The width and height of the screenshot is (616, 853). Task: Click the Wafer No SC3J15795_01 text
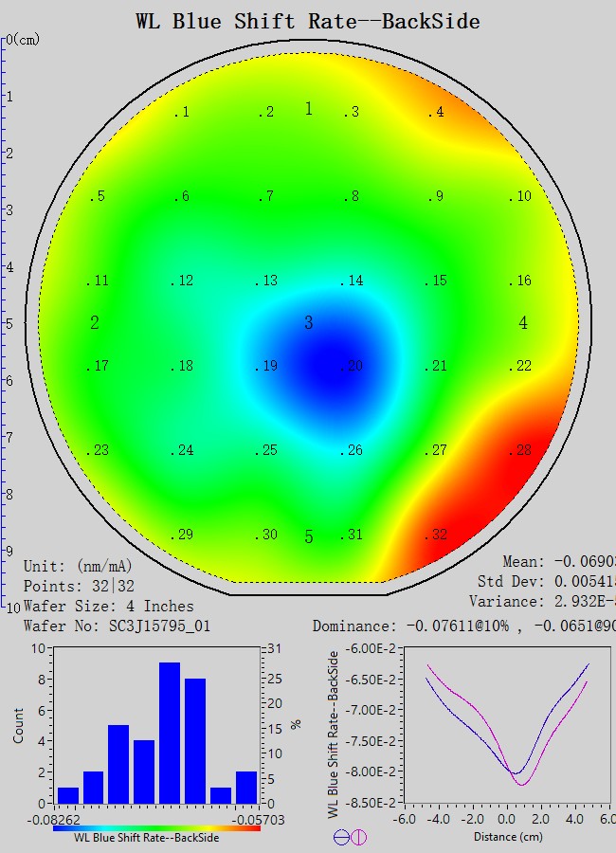tap(117, 626)
